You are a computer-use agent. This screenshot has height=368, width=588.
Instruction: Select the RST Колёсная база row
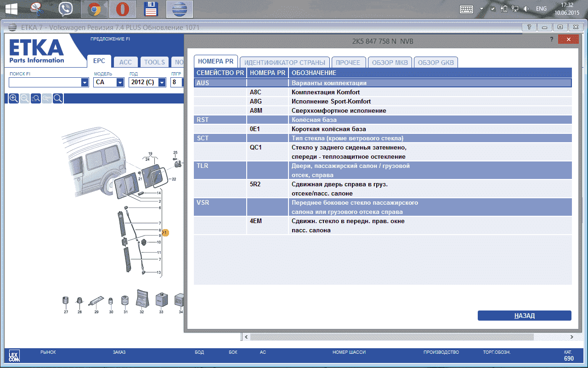coord(383,120)
